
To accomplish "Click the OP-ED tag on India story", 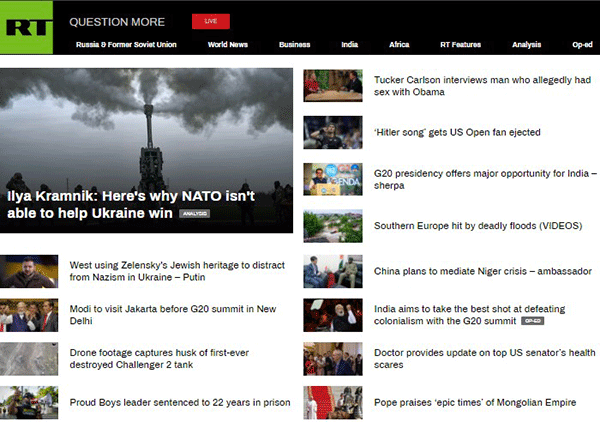I will 532,321.
